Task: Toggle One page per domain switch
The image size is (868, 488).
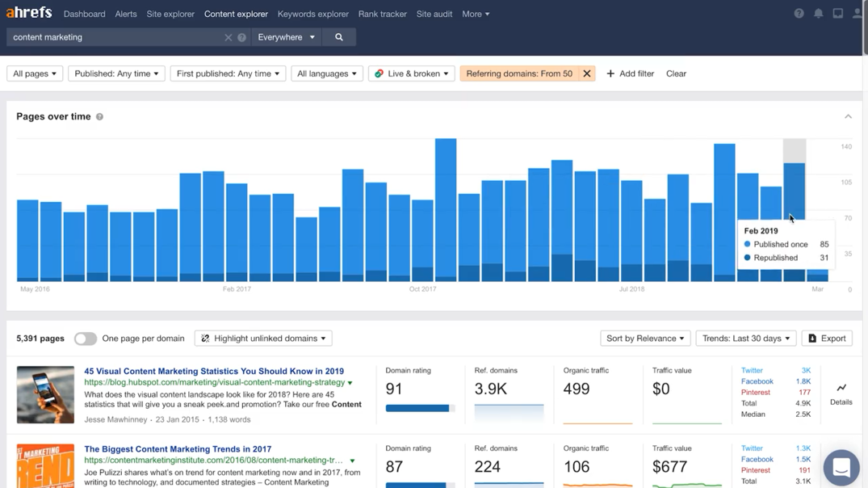Action: (x=86, y=339)
